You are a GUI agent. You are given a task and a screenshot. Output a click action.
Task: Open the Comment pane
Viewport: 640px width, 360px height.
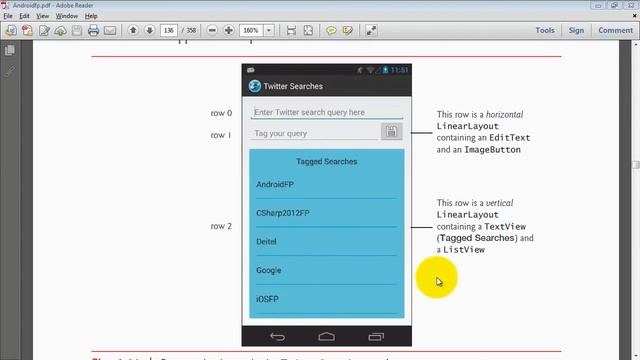pyautogui.click(x=615, y=30)
